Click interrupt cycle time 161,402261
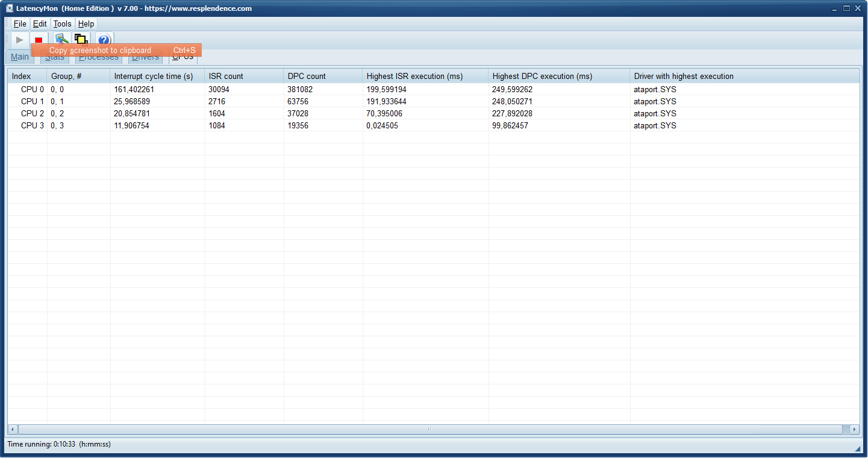 click(134, 89)
